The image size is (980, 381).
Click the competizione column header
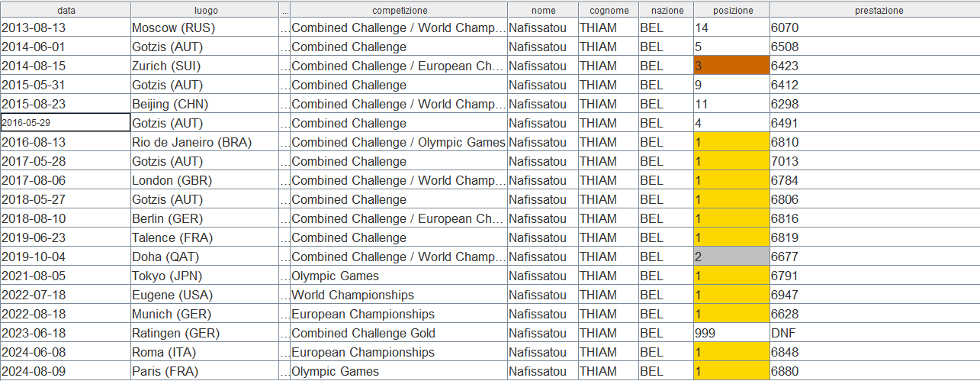point(399,10)
